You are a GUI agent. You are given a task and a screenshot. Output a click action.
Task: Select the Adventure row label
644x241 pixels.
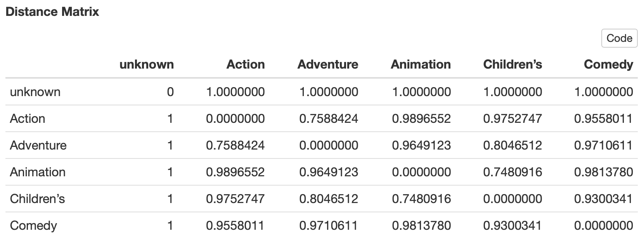[x=38, y=145]
